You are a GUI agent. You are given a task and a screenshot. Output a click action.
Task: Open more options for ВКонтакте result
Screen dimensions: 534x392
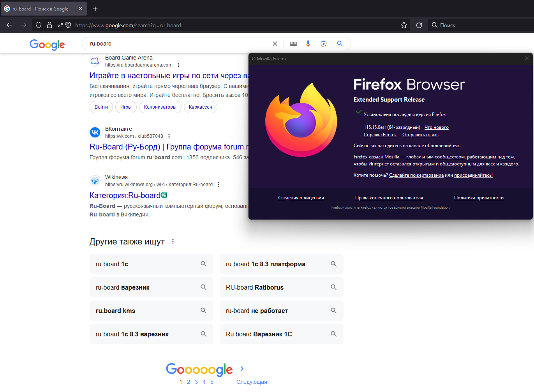(x=169, y=136)
